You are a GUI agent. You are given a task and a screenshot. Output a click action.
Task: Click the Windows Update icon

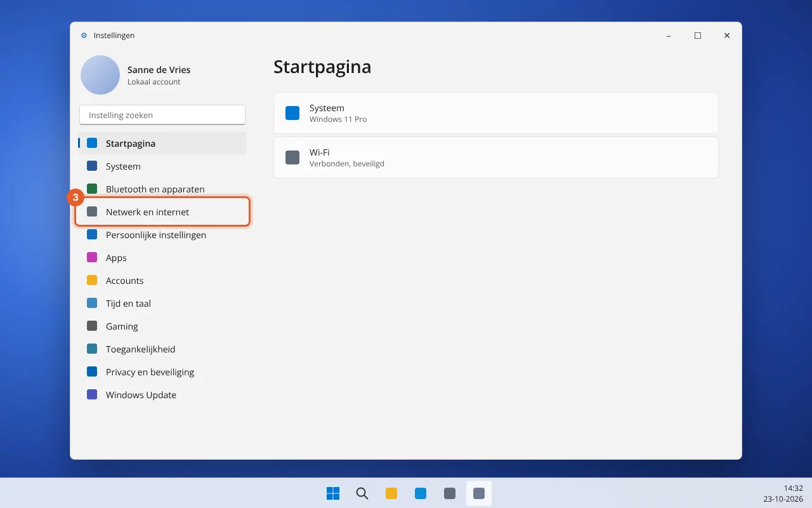92,395
